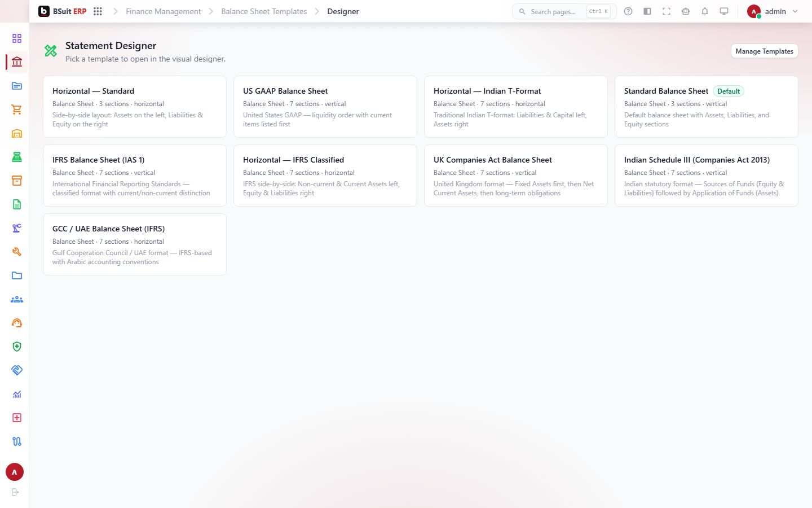The height and width of the screenshot is (508, 812).
Task: Open the workflow route icon in sidebar
Action: tap(17, 441)
